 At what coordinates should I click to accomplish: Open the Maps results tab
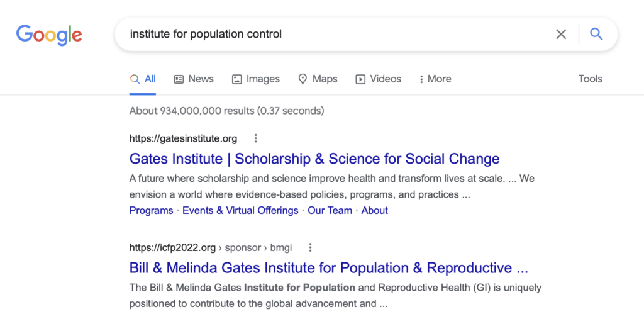click(318, 79)
